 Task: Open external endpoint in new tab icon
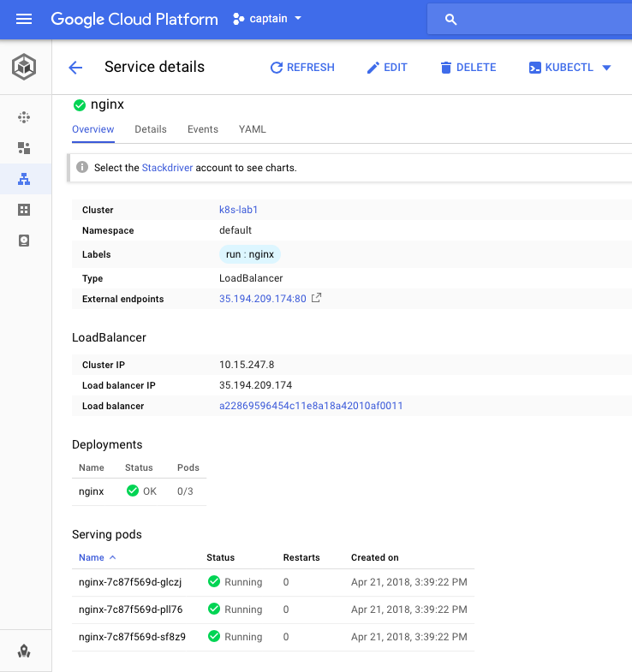coord(317,298)
